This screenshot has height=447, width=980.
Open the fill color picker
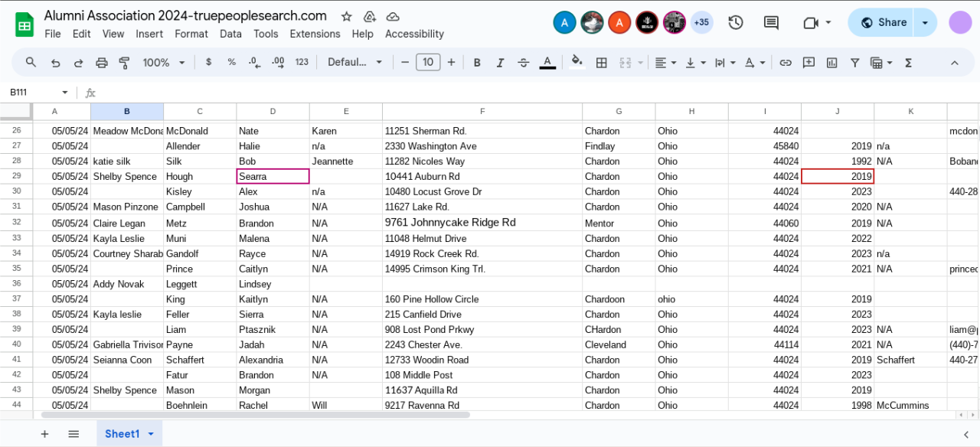click(577, 63)
